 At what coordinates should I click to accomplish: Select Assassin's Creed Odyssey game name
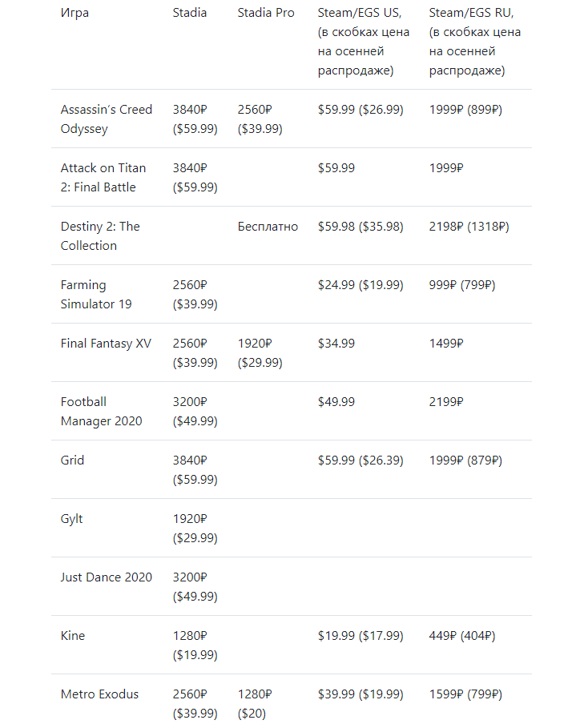(107, 119)
